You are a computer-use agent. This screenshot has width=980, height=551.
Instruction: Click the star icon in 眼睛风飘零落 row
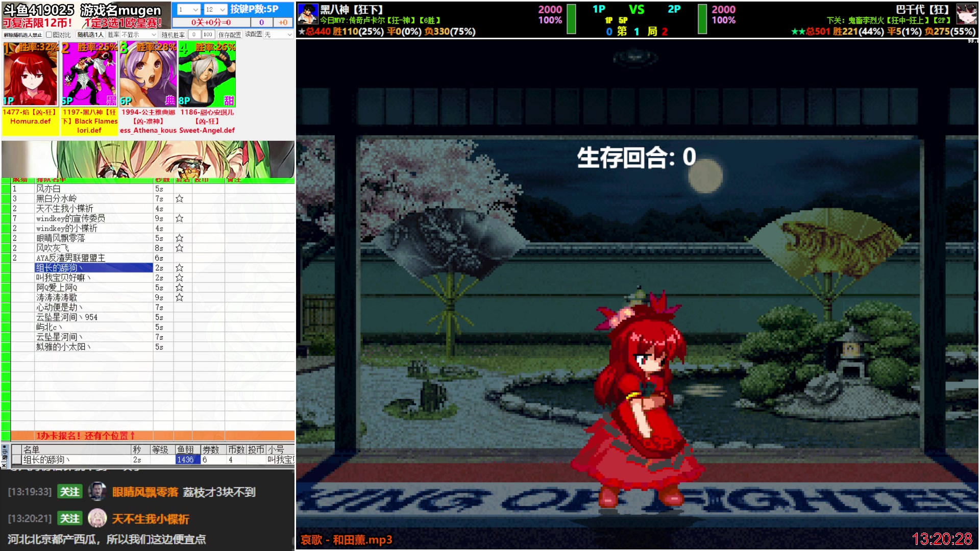point(179,238)
